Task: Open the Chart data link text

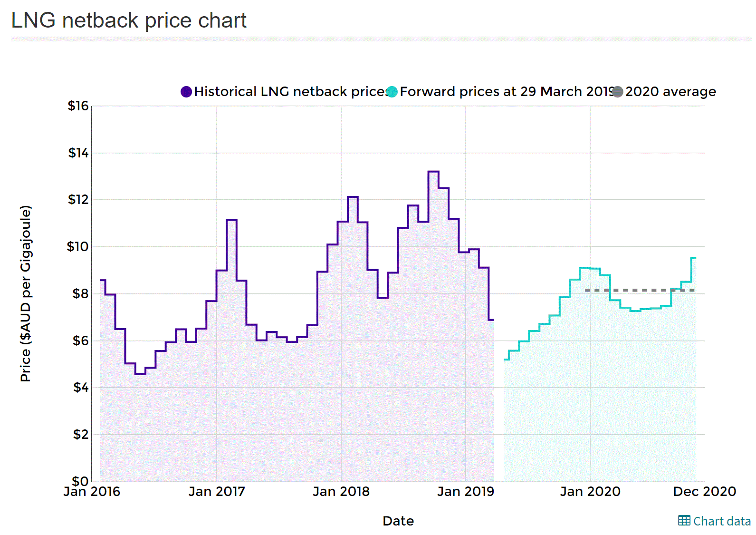Action: coord(722,521)
